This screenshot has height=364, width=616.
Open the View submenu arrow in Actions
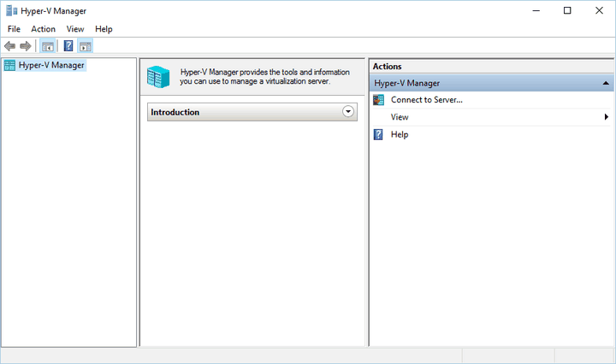[x=607, y=117]
